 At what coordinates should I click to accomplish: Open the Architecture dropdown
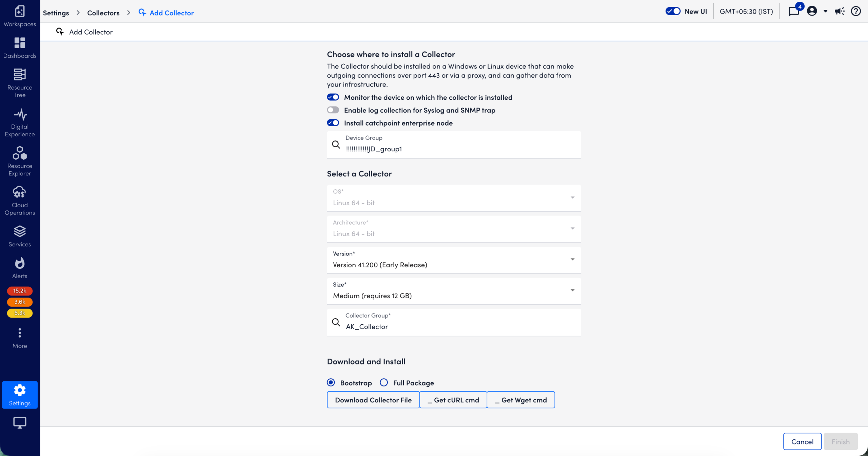tap(454, 229)
